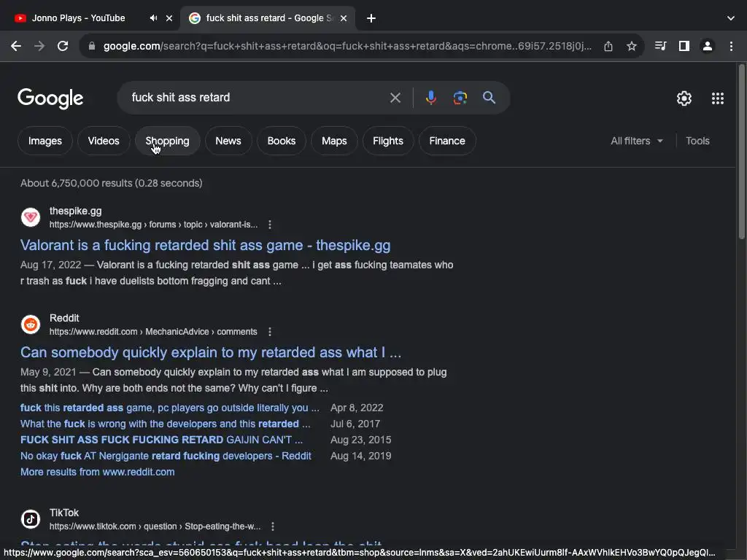Submit search with magnifying glass
The image size is (747, 560).
coord(489,98)
